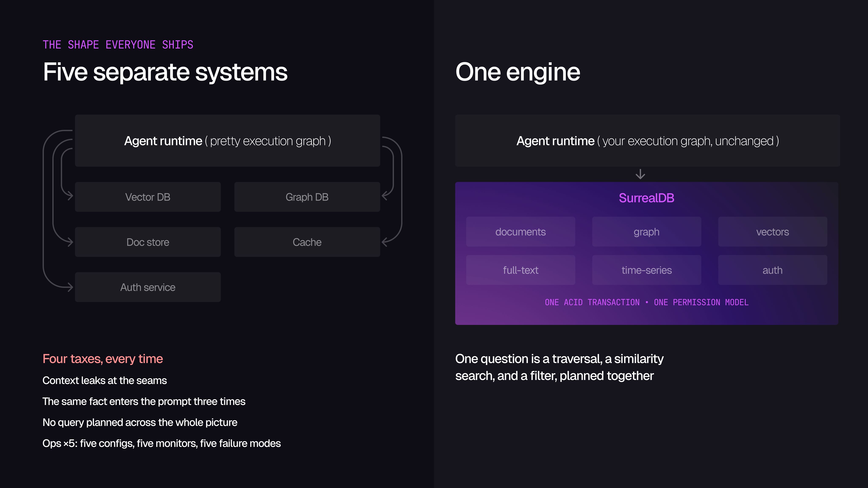Choose the vectors tile in SurrealDB
The width and height of the screenshot is (868, 488).
[773, 232]
